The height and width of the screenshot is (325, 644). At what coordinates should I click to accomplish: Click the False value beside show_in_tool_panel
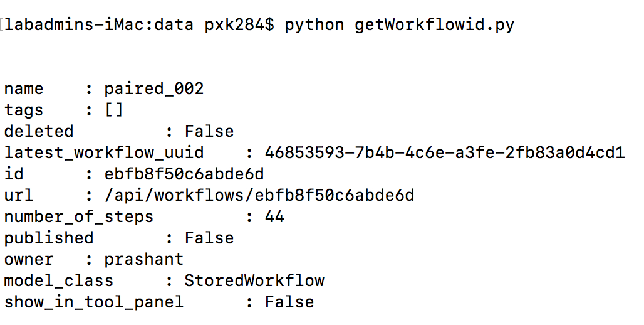pyautogui.click(x=289, y=302)
